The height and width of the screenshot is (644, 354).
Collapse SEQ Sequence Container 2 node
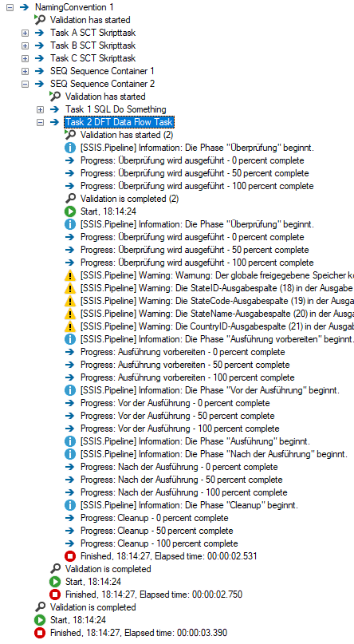(25, 84)
